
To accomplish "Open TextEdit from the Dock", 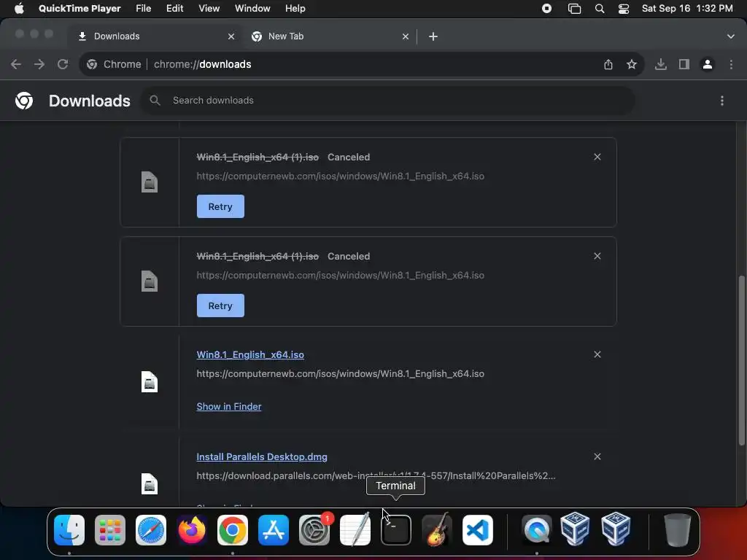I will 355,530.
